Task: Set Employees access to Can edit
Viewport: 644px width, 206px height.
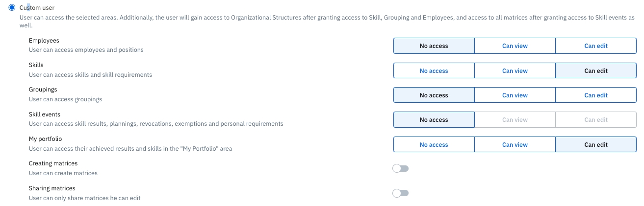Action: tap(595, 46)
